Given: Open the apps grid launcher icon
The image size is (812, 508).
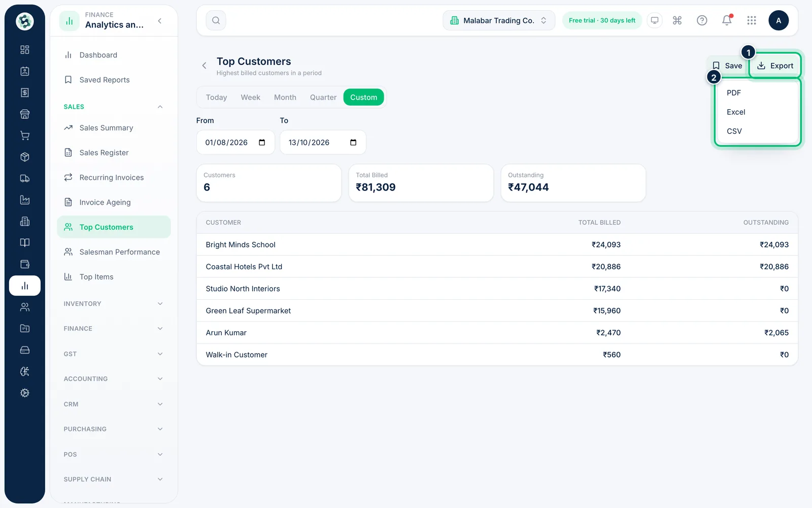Looking at the screenshot, I should click(752, 20).
